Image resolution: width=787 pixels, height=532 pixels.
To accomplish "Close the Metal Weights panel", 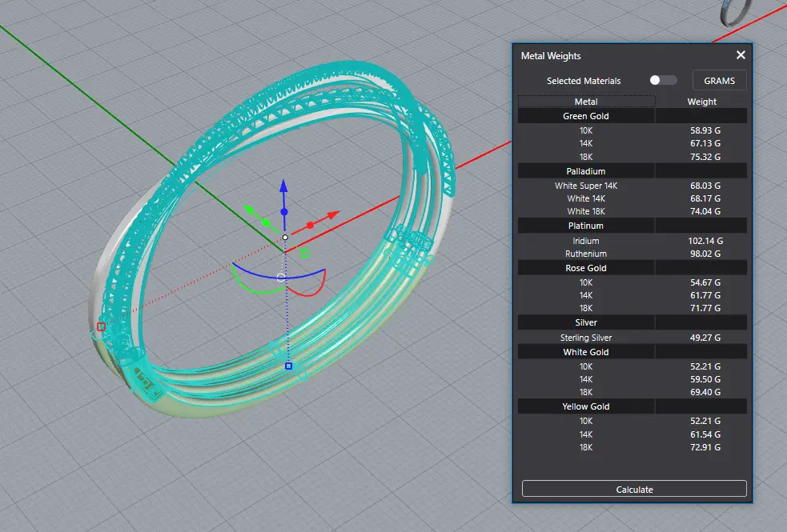I will point(741,55).
